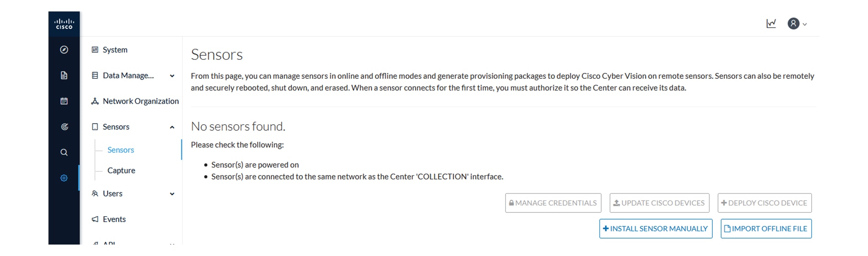Open the Reports document icon in sidebar
Image resolution: width=868 pixels, height=256 pixels.
coord(64,75)
